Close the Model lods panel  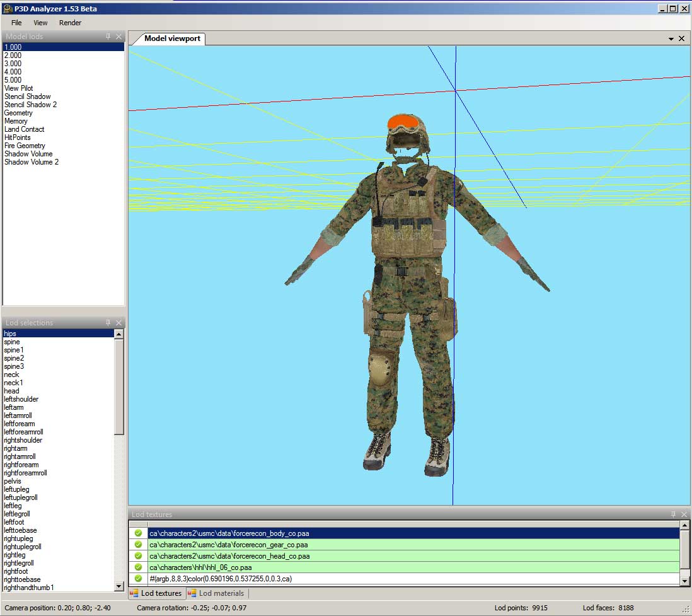[x=119, y=37]
